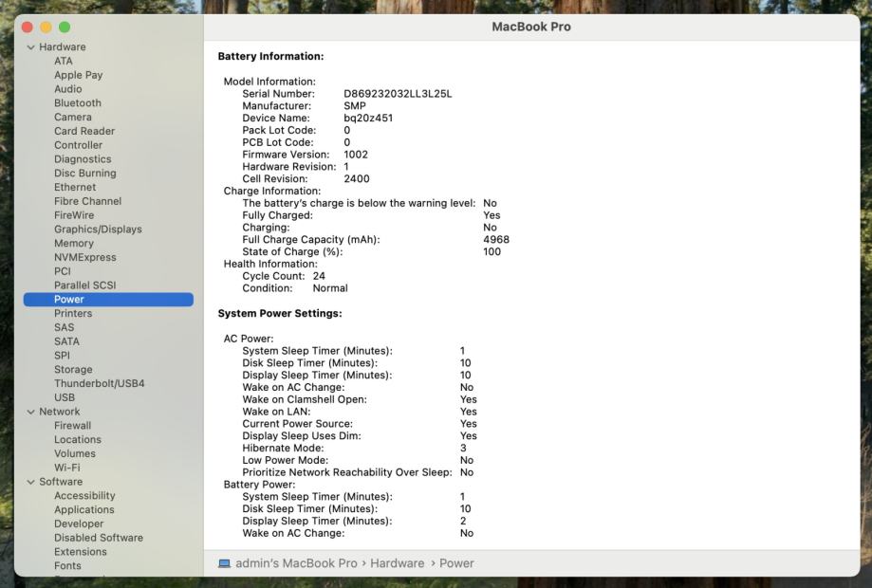872x588 pixels.
Task: Select Diagnostics in the sidebar
Action: (x=83, y=159)
